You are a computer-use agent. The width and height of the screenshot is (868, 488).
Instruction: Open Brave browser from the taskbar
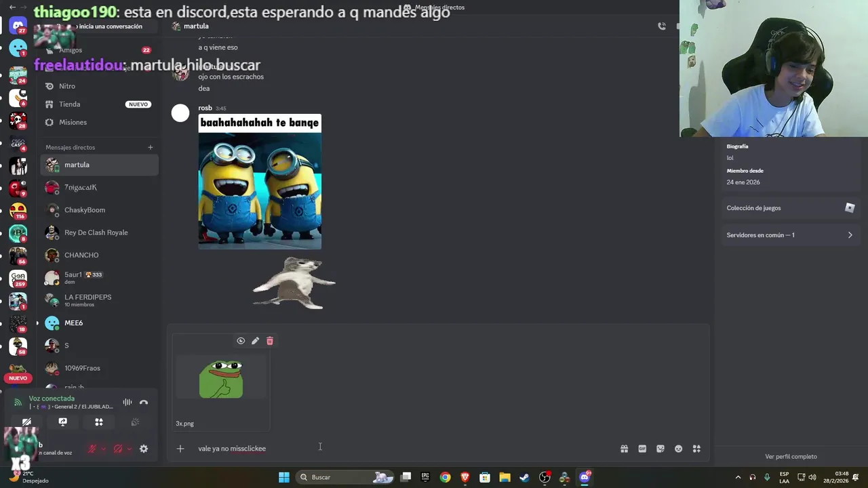465,477
